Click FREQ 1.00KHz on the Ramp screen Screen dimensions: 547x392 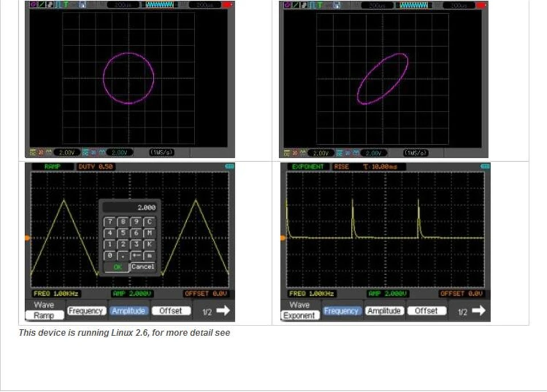tap(56, 294)
